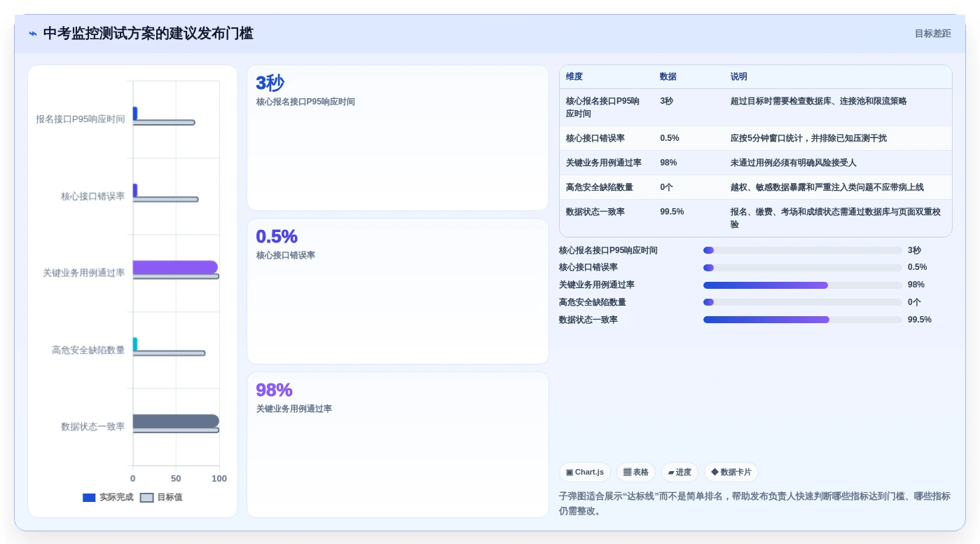Screen dimensions: 980x544
Task: Click the page title 中考监控测试方案的建议发布门槛
Action: point(149,34)
